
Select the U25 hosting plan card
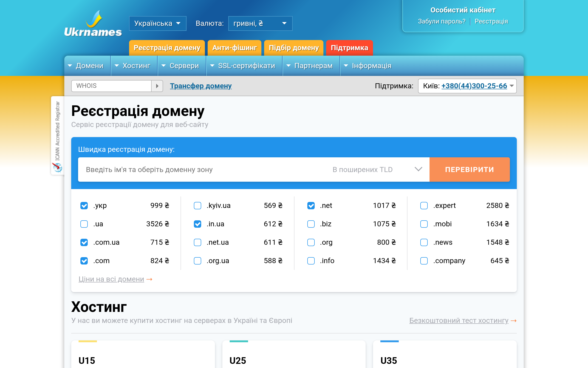294,354
